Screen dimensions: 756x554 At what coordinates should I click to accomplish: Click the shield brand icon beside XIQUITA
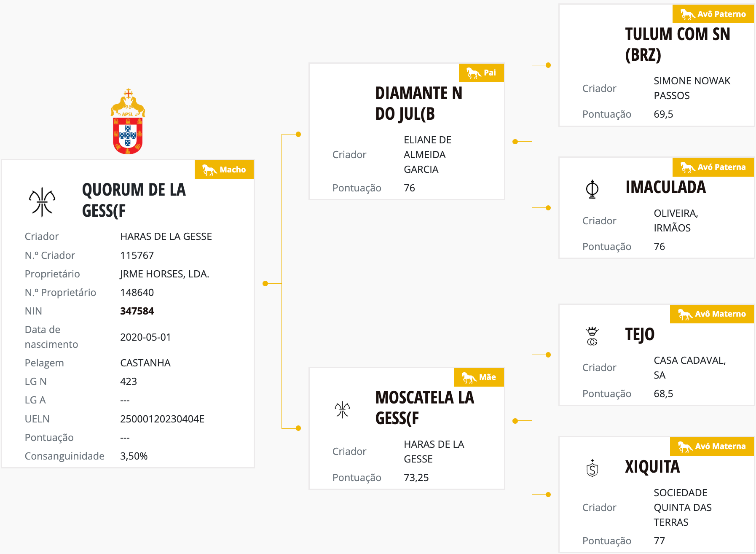(592, 468)
